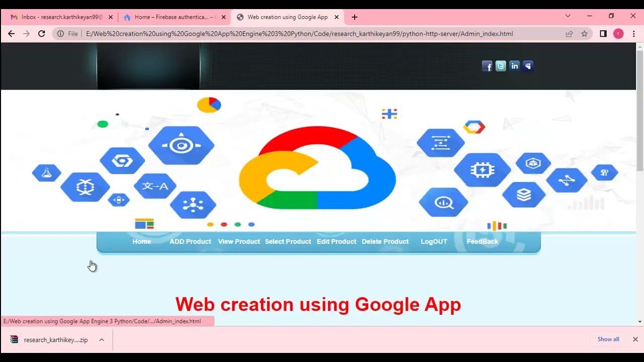This screenshot has width=644, height=362.
Task: Open the tab search chevron
Action: tap(568, 16)
